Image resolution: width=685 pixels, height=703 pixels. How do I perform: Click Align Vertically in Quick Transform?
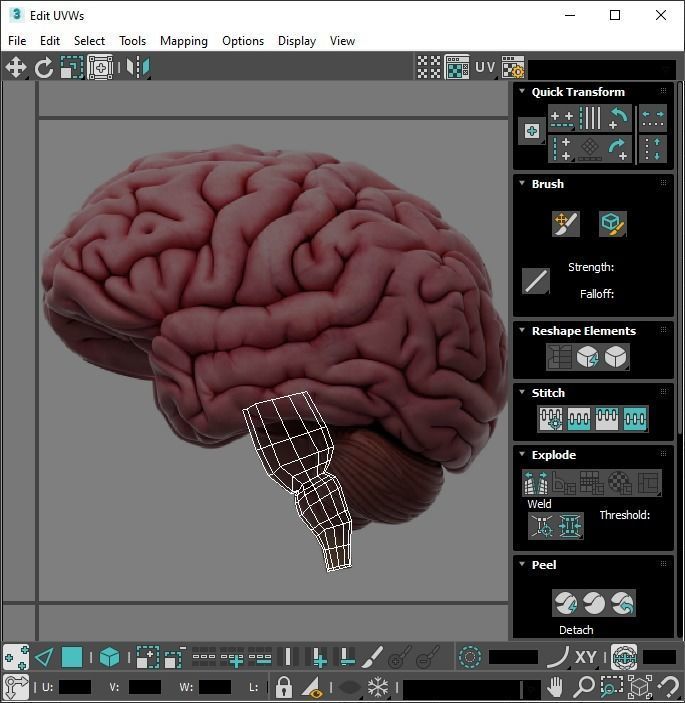(x=562, y=149)
